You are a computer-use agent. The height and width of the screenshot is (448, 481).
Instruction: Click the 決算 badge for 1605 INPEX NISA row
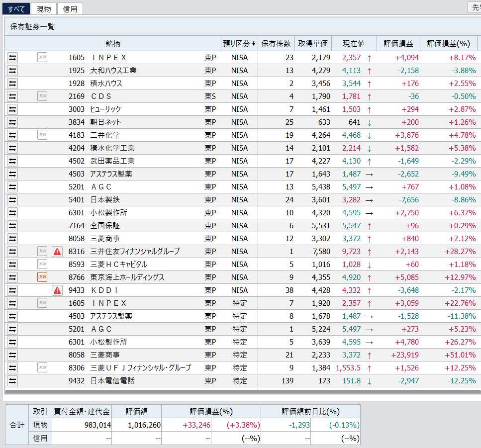click(x=42, y=57)
